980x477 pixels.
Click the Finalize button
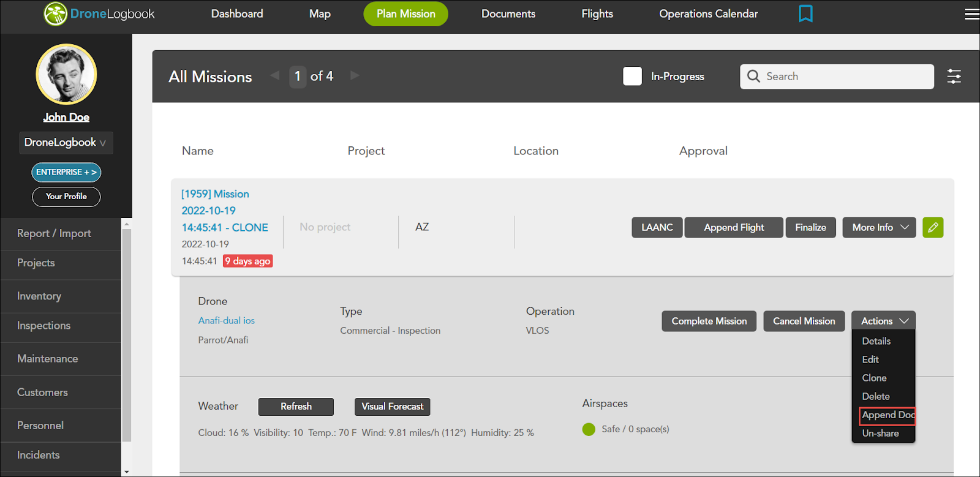click(810, 227)
